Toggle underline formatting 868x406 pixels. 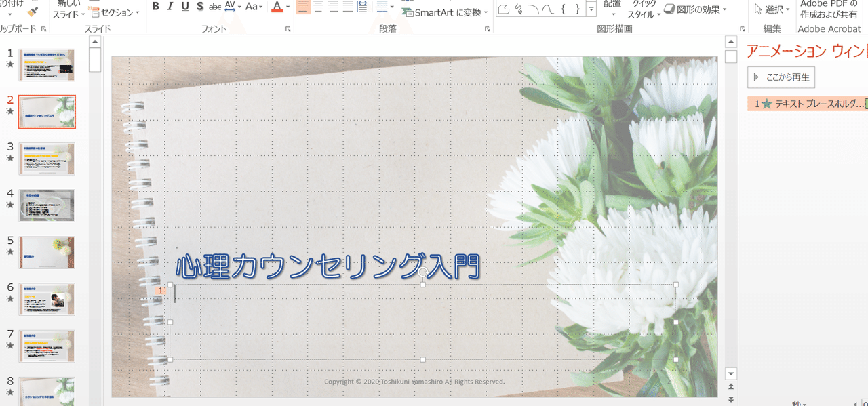[184, 7]
